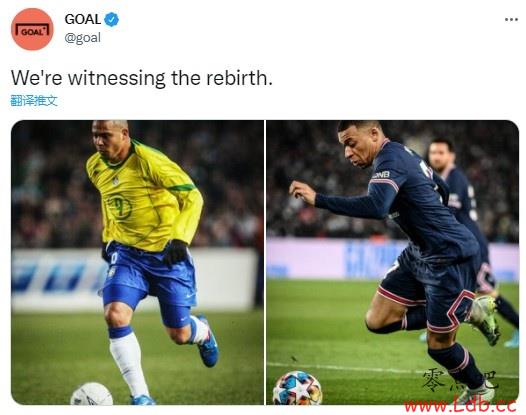Screen dimensions: 526x415
Task: Open the left photo with yellow jersey
Action: click(137, 262)
